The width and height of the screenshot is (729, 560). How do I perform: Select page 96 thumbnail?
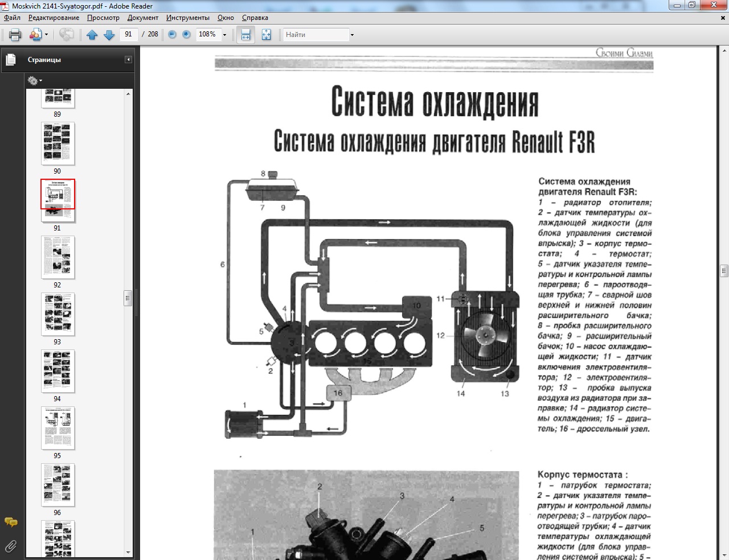(x=58, y=485)
